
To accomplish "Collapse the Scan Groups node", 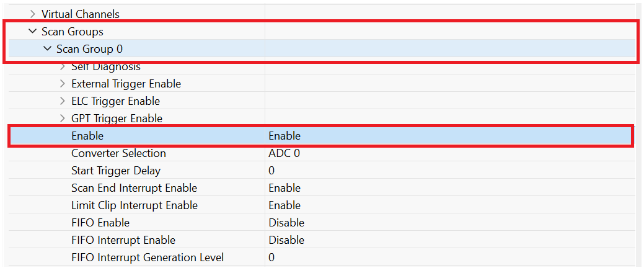I will coord(33,31).
